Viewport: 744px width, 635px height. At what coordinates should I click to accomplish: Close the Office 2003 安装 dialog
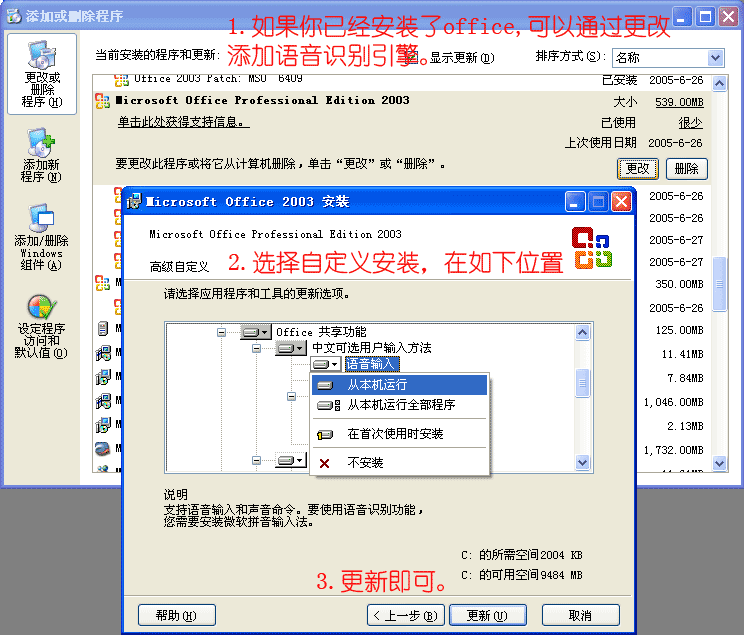(621, 202)
